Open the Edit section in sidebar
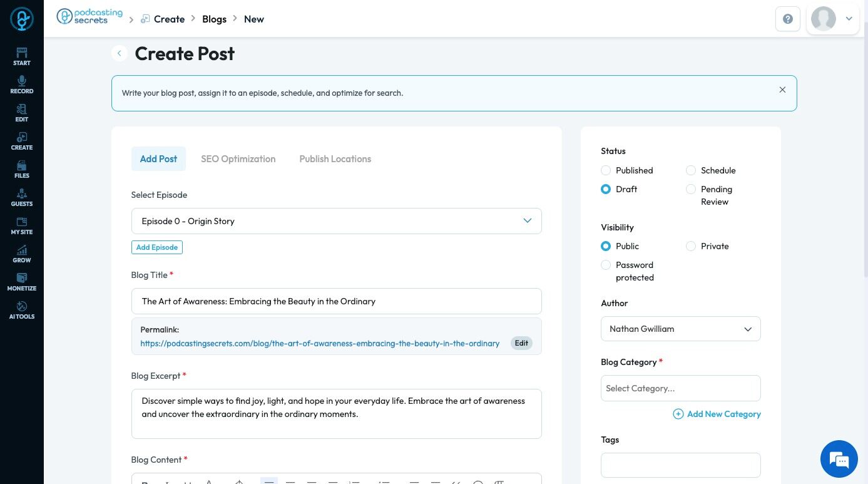Viewport: 868px width, 484px height. [21, 113]
